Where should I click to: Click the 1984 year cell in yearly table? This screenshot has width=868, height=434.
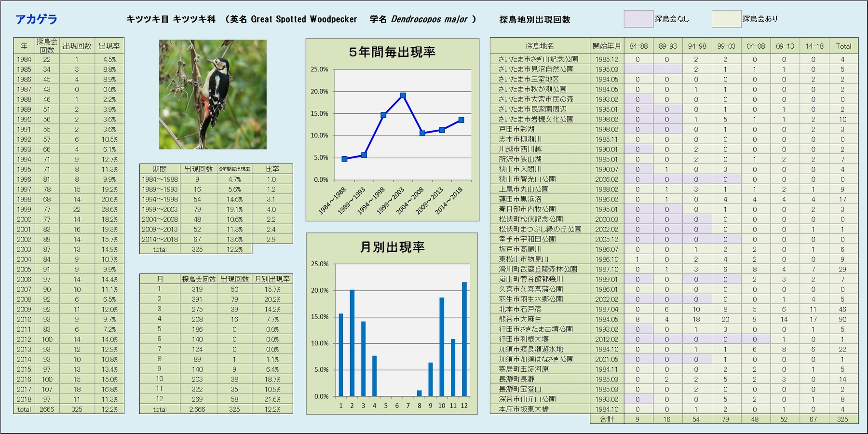tap(24, 59)
